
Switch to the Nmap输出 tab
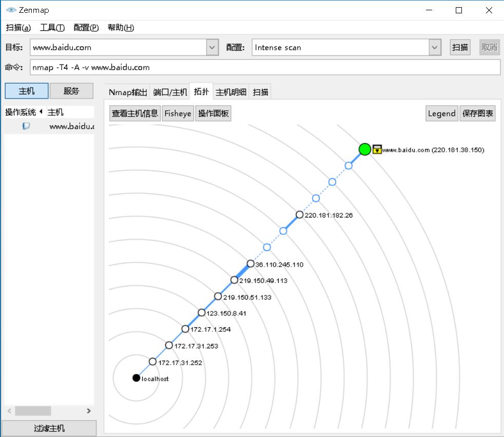pyautogui.click(x=128, y=92)
